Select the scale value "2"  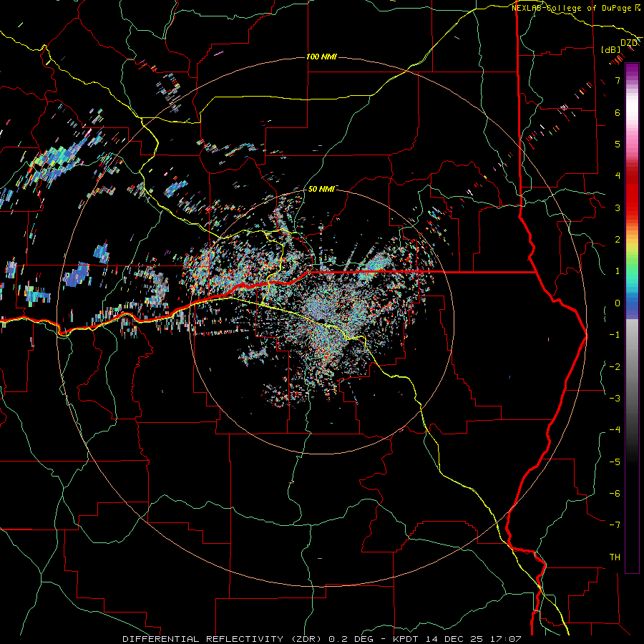pos(618,240)
